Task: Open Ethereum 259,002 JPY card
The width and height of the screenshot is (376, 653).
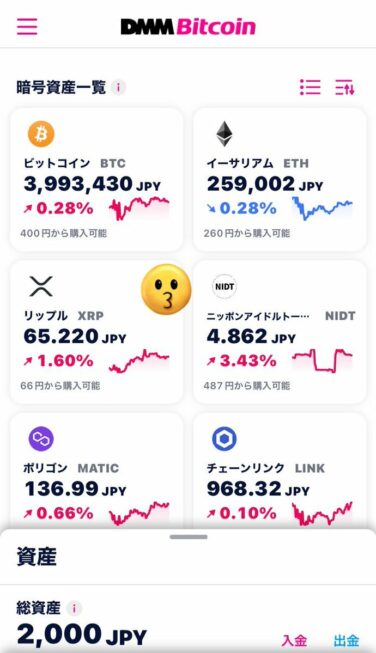Action: tap(280, 179)
